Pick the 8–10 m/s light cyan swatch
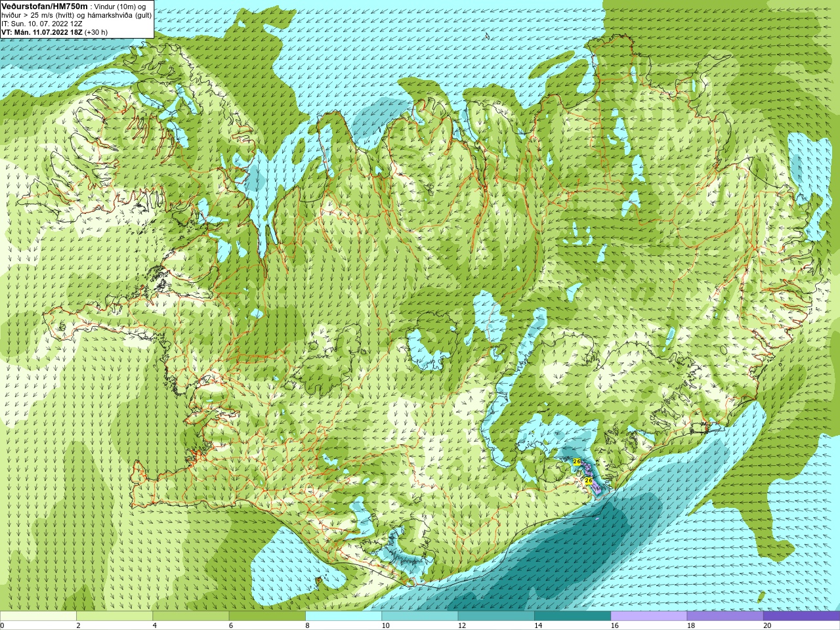 343,616
